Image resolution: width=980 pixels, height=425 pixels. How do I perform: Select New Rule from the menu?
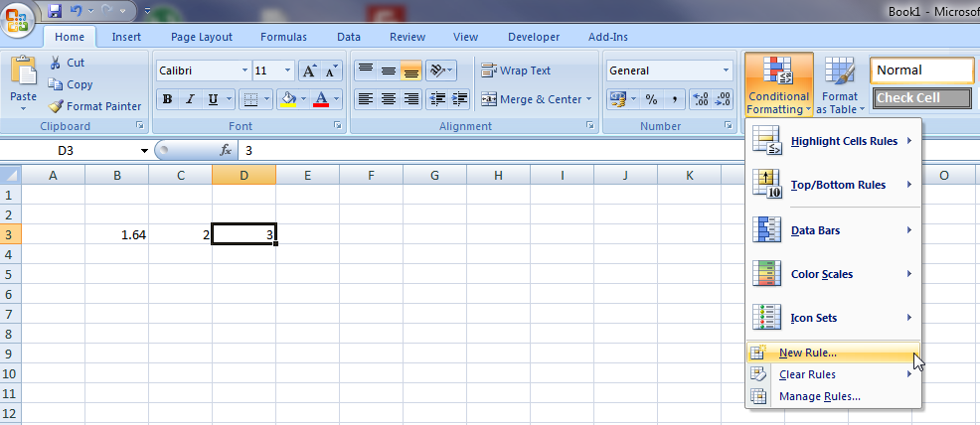[x=807, y=353]
